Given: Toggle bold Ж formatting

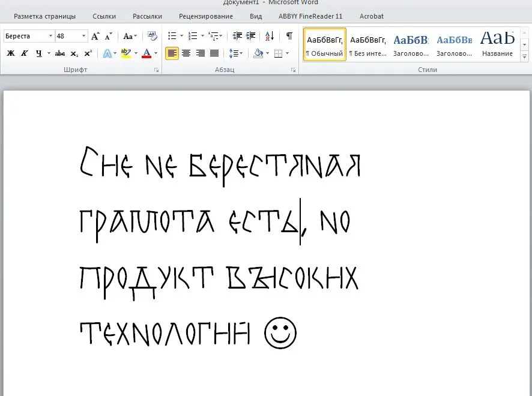Looking at the screenshot, I should [x=11, y=53].
